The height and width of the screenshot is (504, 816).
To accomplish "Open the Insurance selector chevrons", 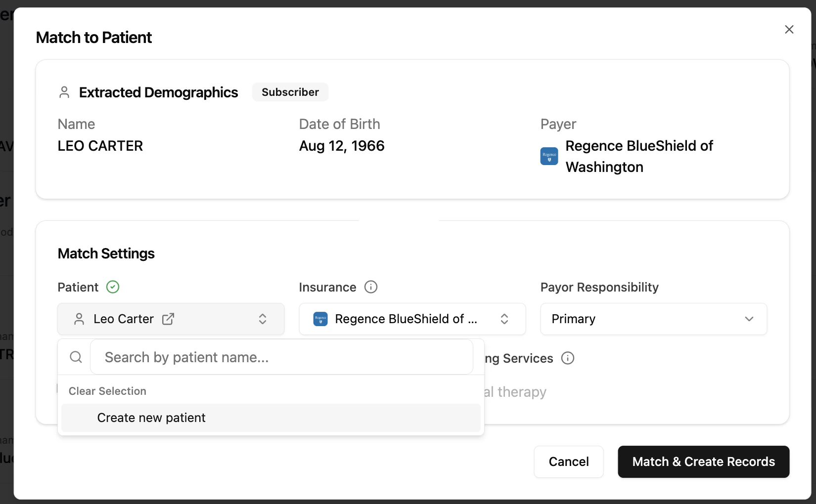I will [x=504, y=319].
